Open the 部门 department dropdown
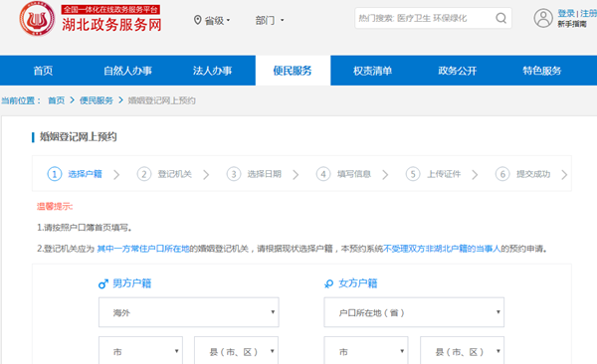This screenshot has height=364, width=597. pos(270,20)
